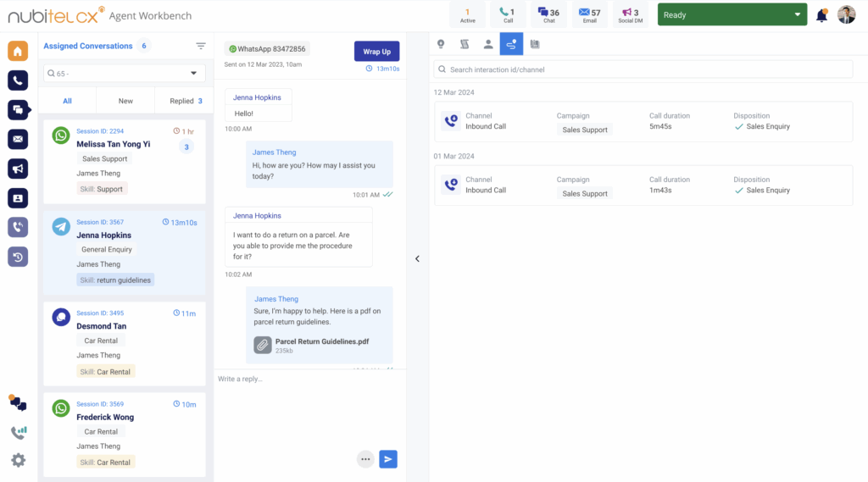Click the WhatsApp 83472856 label
The width and height of the screenshot is (868, 482).
click(x=267, y=48)
